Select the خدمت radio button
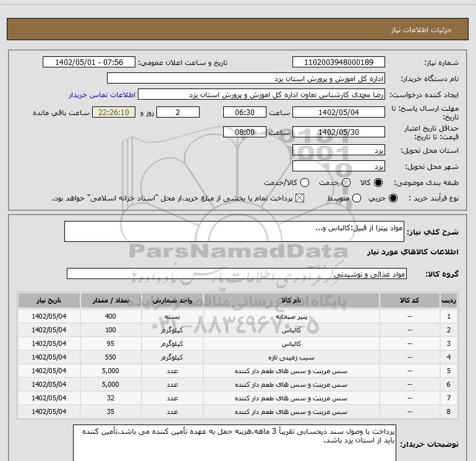 point(346,183)
